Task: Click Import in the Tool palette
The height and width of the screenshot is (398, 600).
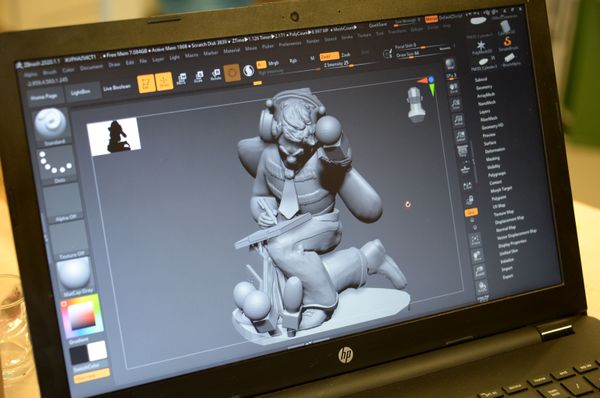Action: pos(507,269)
